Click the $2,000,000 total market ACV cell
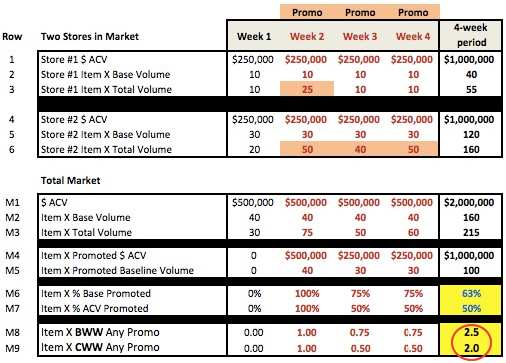506x363 pixels. [469, 202]
